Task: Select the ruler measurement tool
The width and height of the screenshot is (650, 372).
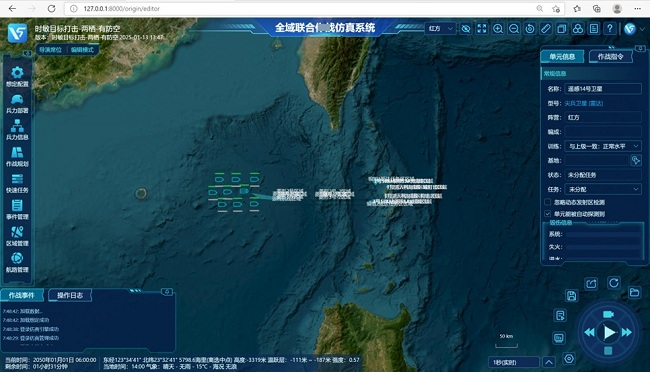Action: [x=546, y=29]
